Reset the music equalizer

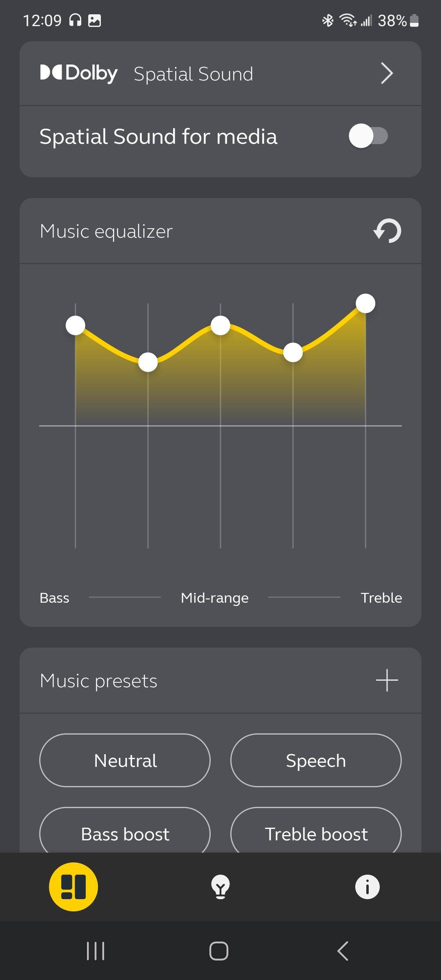[387, 231]
